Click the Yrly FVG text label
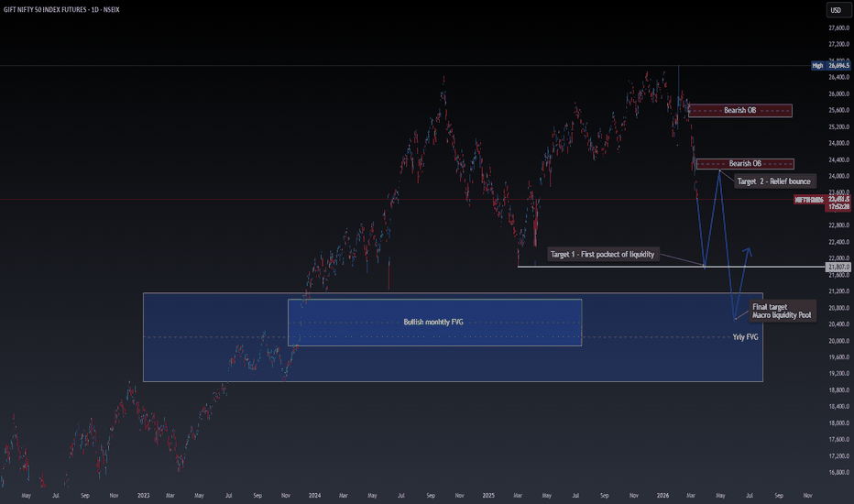Image resolution: width=854 pixels, height=504 pixels. pyautogui.click(x=745, y=337)
